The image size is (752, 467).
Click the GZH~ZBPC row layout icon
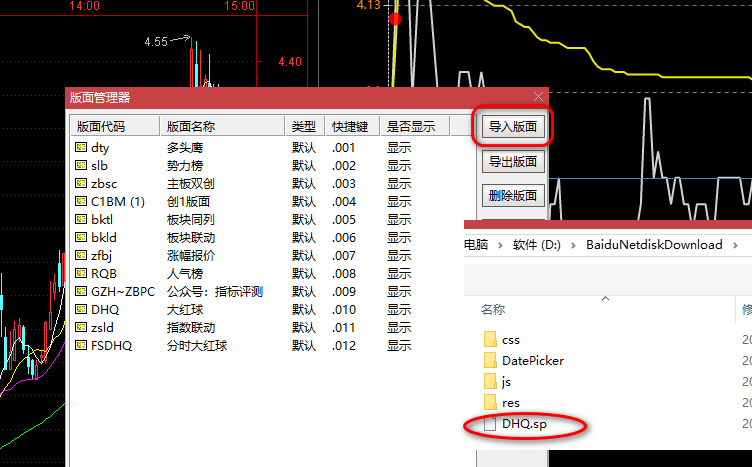pos(81,291)
